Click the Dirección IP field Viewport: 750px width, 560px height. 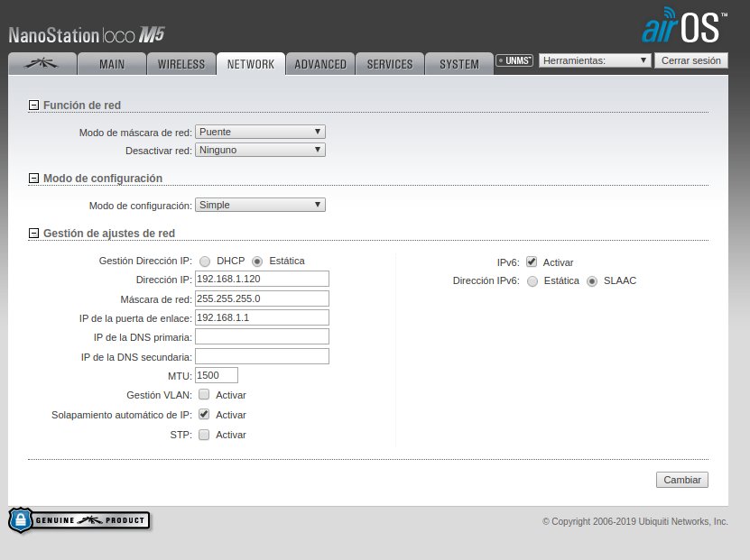coord(262,279)
